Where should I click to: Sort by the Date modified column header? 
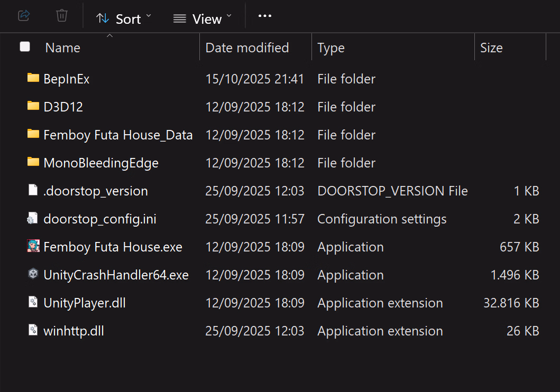click(x=247, y=48)
